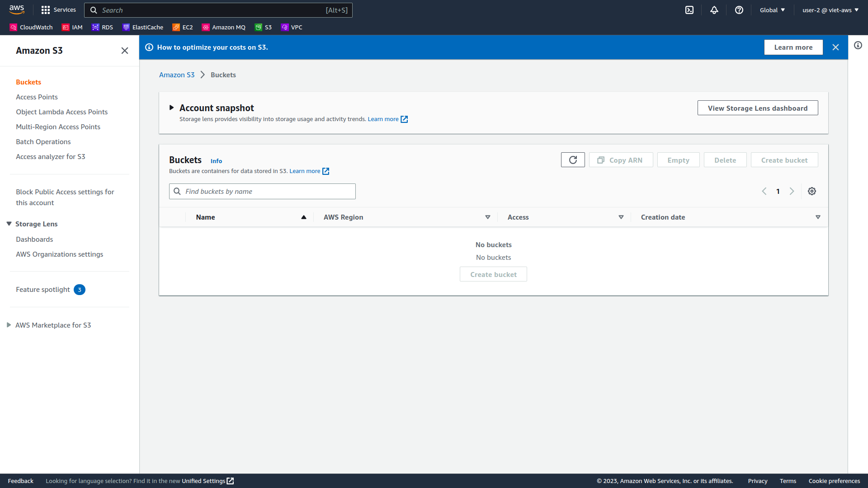The image size is (868, 488).
Task: Expand AWS Marketplace for S3
Action: click(x=9, y=325)
